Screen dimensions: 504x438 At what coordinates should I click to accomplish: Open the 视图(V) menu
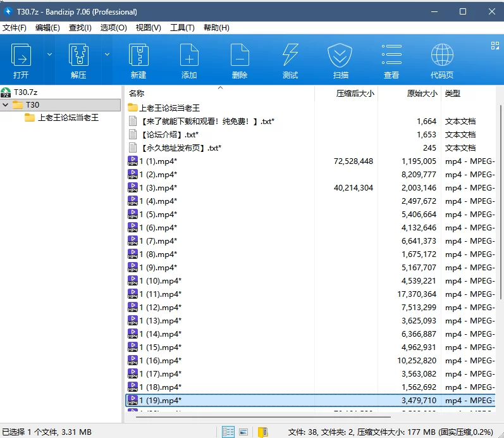point(148,28)
